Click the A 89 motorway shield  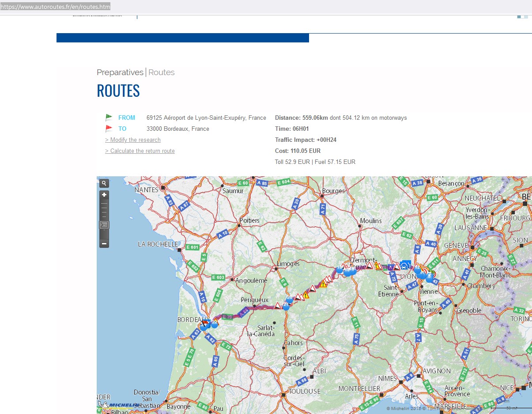[244, 312]
